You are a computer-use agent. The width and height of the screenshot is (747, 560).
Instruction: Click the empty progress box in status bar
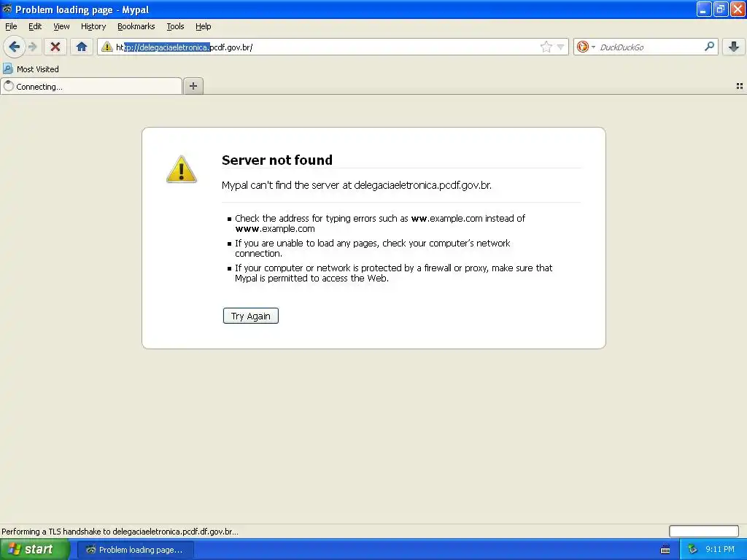pos(704,531)
